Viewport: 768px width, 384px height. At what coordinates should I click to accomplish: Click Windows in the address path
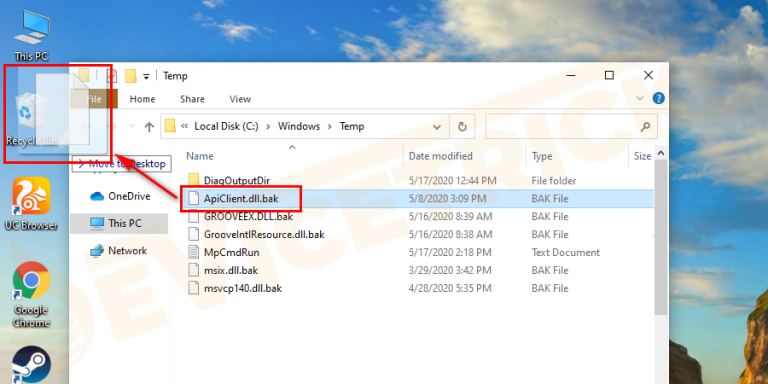click(299, 126)
